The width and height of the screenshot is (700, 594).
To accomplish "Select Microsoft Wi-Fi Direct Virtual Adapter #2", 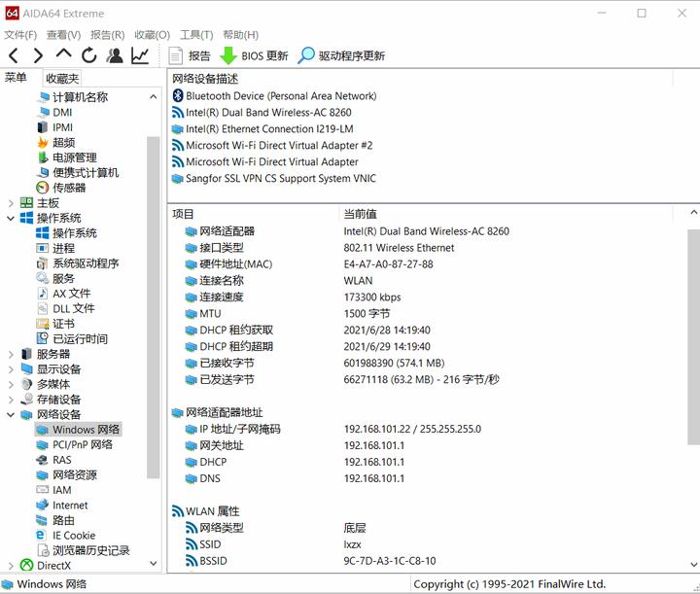I will point(272,146).
